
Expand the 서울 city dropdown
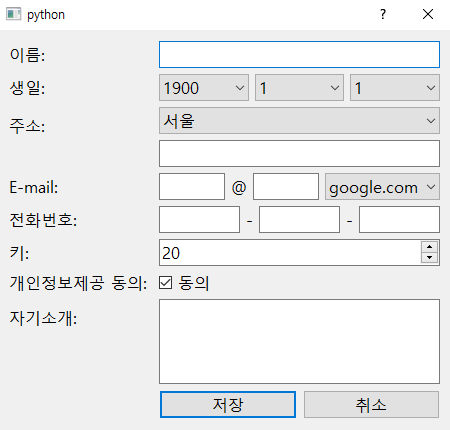point(299,121)
